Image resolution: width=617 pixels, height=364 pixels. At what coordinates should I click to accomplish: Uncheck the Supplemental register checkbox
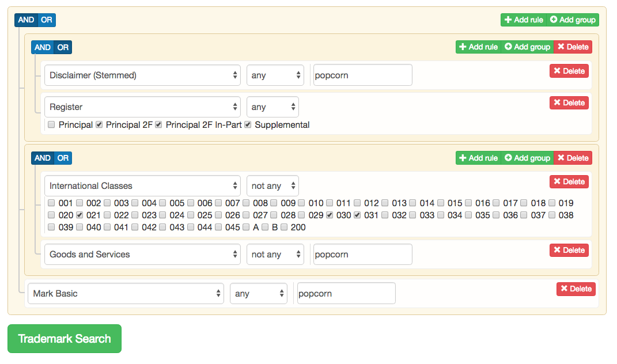pyautogui.click(x=248, y=124)
